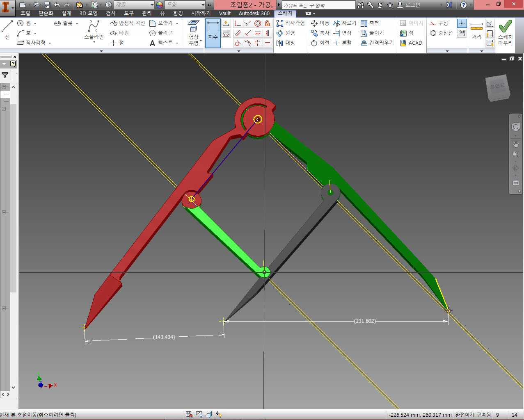
Task: Open the 3D 모형 ribbon tab
Action: (89, 13)
